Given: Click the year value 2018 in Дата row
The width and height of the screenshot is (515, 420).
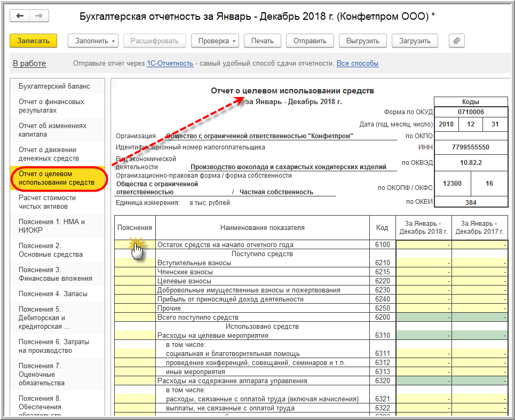Looking at the screenshot, I should [446, 124].
